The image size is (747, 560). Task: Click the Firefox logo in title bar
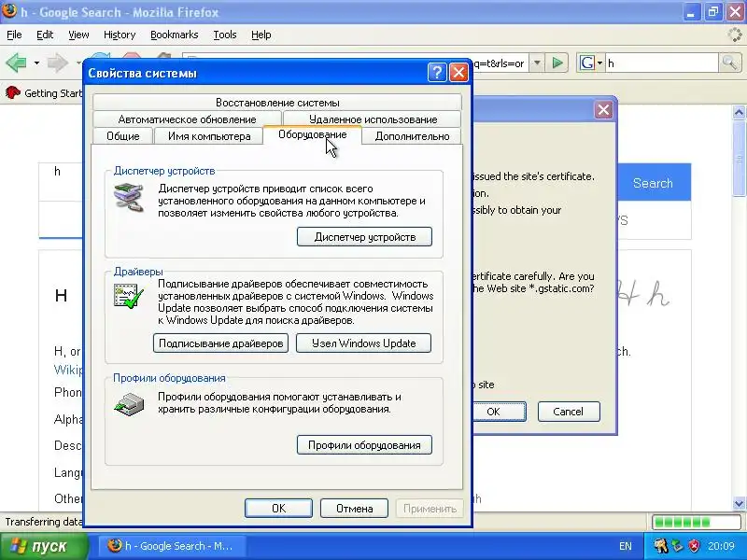coord(9,10)
